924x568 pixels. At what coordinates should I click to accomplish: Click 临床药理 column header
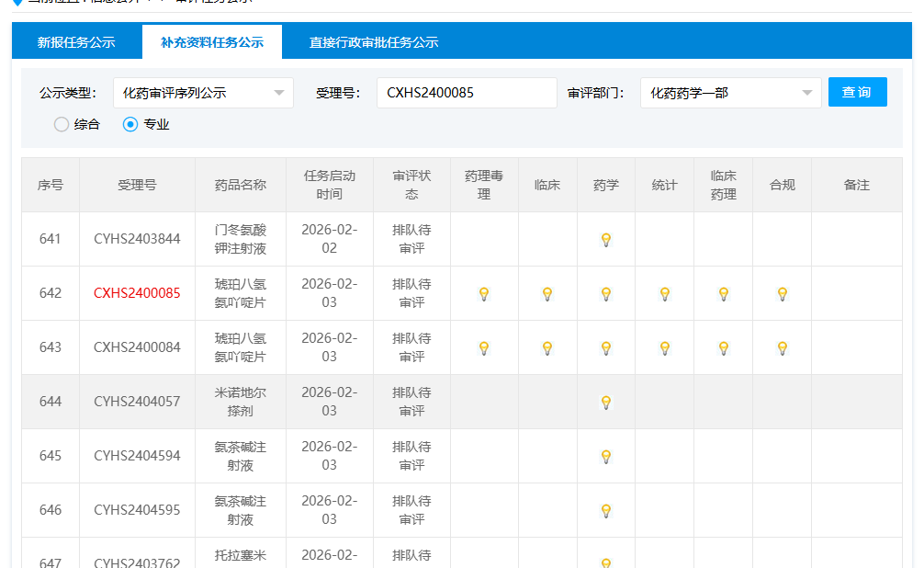(724, 186)
